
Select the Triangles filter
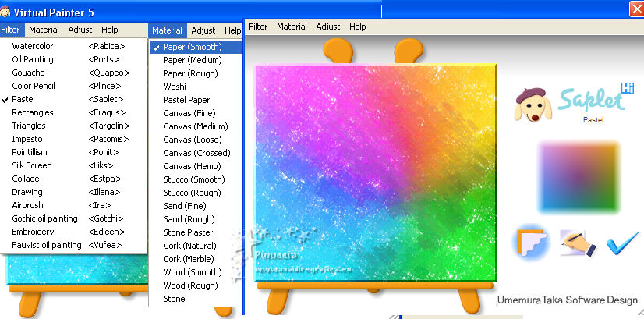73,126
